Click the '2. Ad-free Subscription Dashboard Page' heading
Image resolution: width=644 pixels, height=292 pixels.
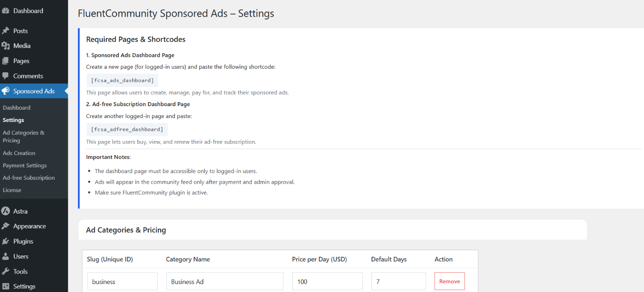138,104
